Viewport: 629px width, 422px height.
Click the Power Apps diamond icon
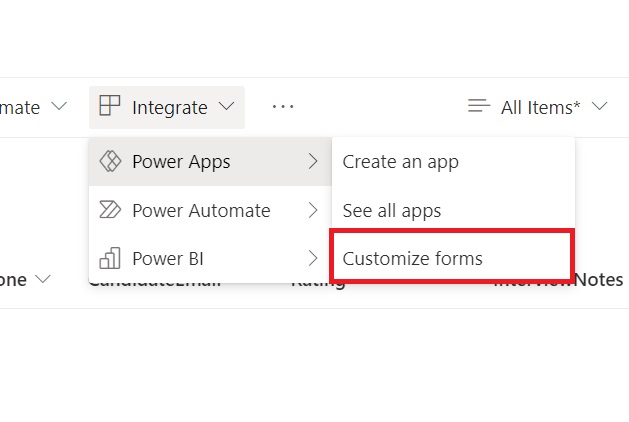click(x=110, y=161)
